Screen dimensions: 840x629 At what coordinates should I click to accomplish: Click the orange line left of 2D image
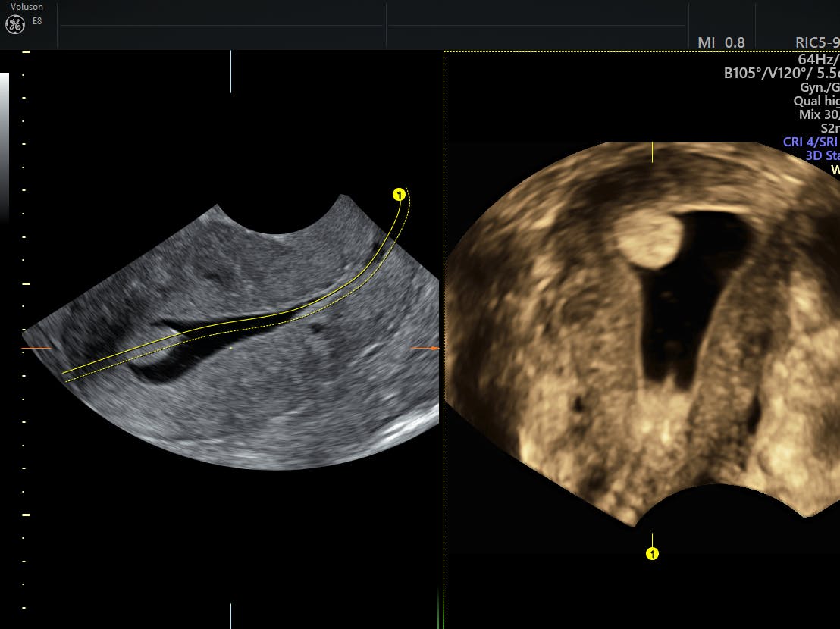coord(36,348)
